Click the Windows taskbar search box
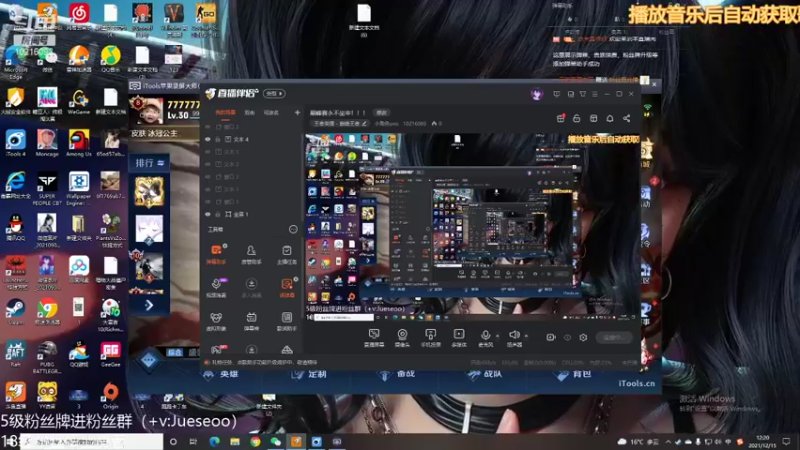 [x=92, y=442]
